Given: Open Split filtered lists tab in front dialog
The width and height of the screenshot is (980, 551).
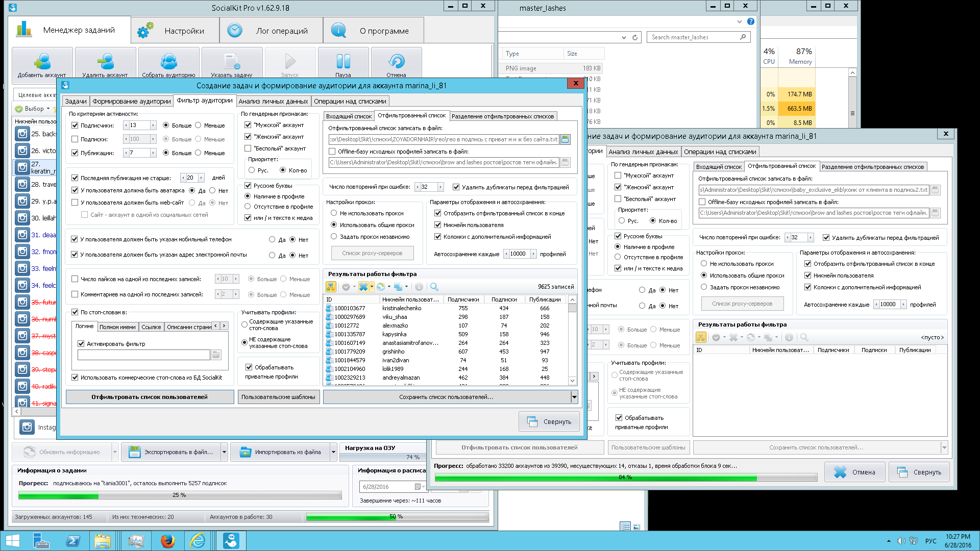Looking at the screenshot, I should (x=503, y=116).
